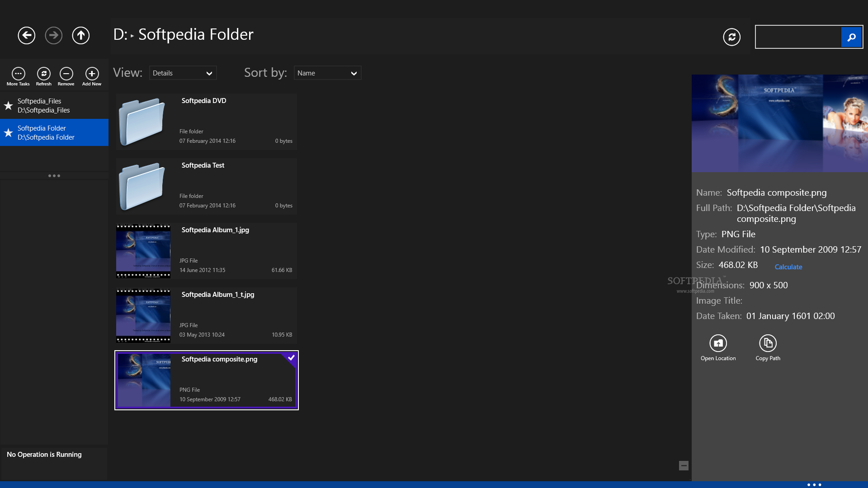Viewport: 868px width, 488px height.
Task: Click the 'Softpedia composite.png' file name in the file list
Action: [x=219, y=359]
